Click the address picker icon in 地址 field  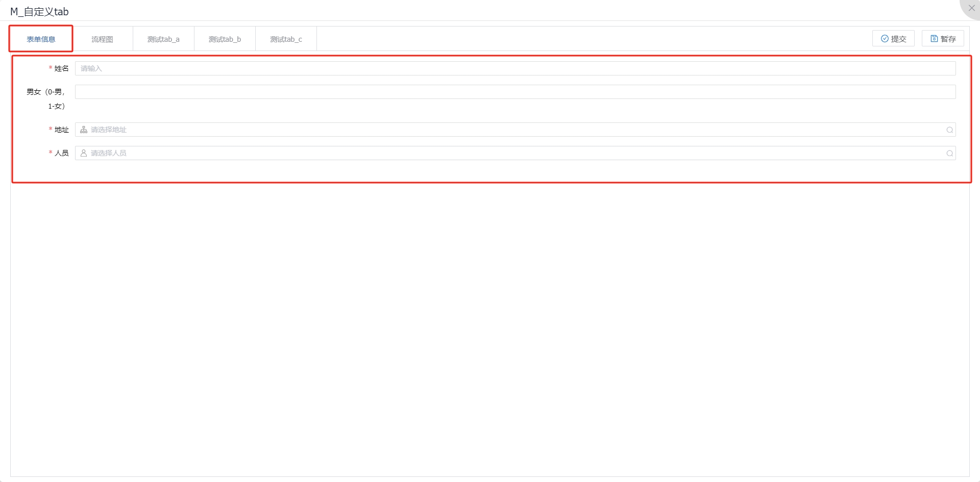(x=83, y=130)
